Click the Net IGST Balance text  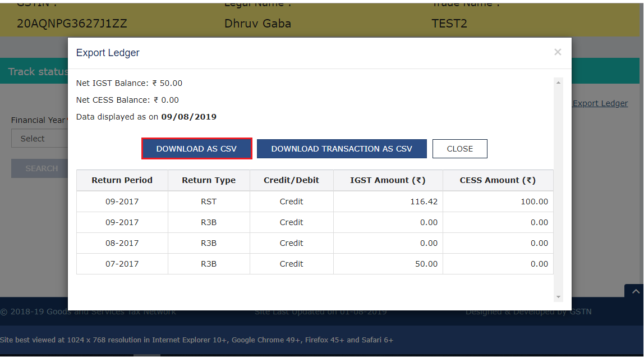(x=129, y=83)
